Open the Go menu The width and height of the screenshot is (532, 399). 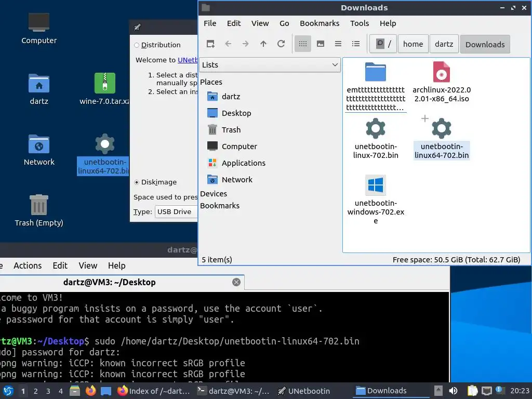tap(284, 23)
